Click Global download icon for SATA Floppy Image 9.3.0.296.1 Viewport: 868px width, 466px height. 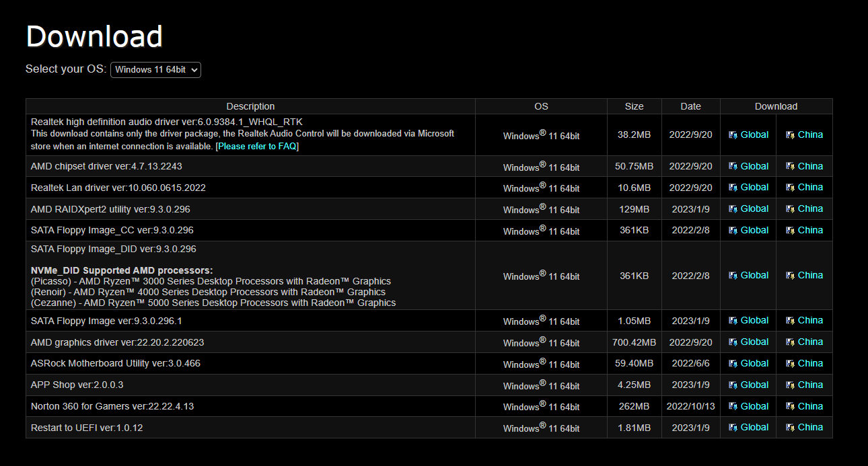point(733,320)
